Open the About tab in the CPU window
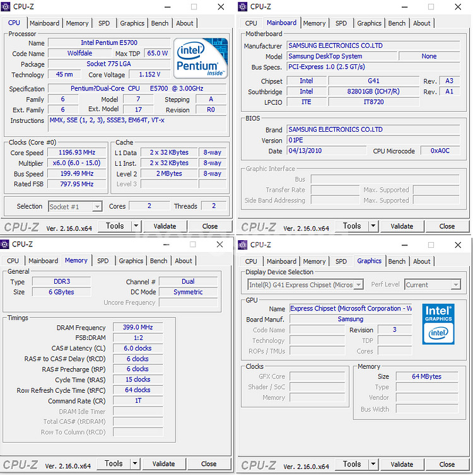 tap(185, 23)
